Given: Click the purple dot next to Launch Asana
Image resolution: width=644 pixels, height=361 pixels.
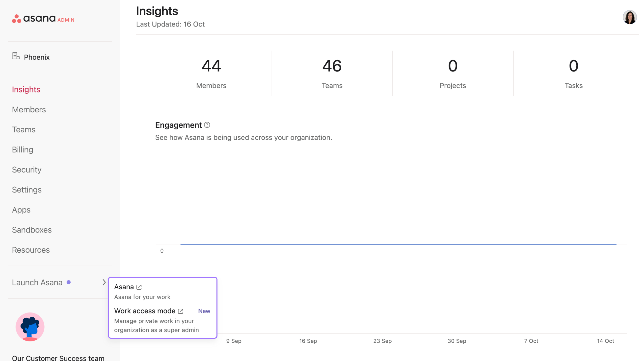Looking at the screenshot, I should point(69,282).
